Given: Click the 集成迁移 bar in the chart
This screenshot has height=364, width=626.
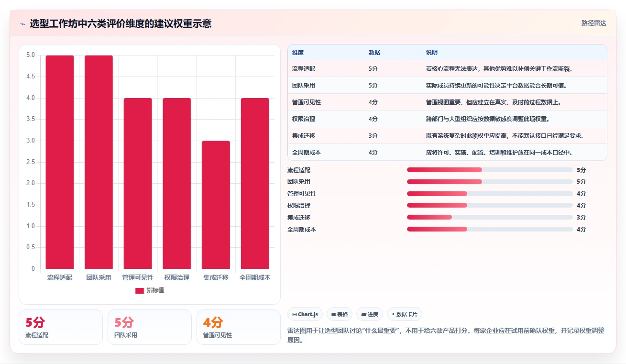Looking at the screenshot, I should click(216, 205).
